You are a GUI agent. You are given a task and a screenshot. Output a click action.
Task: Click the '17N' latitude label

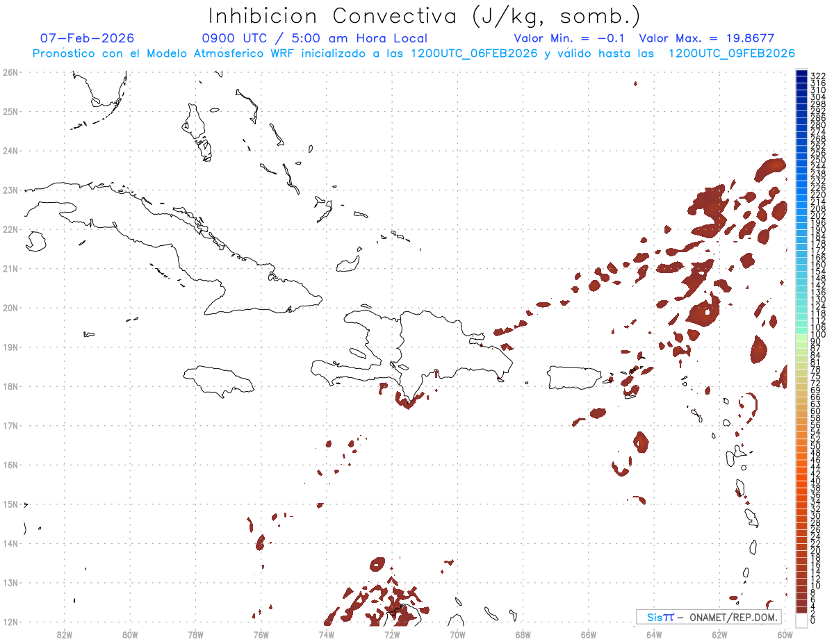10,425
